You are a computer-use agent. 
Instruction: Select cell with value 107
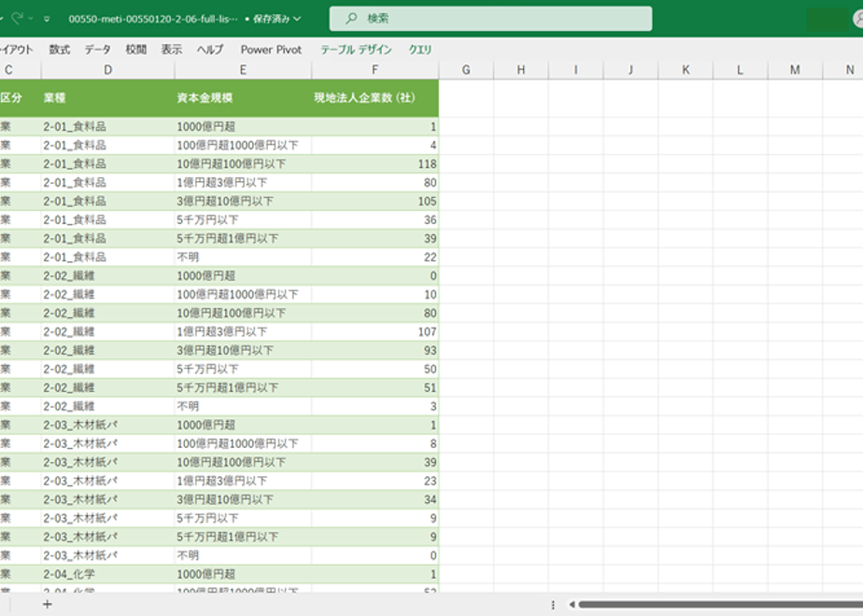pyautogui.click(x=375, y=331)
